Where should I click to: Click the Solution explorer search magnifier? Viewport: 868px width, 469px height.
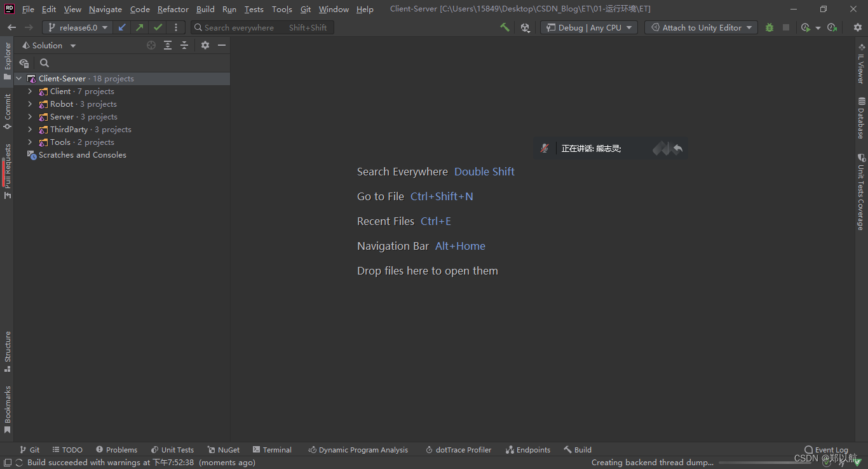click(44, 63)
